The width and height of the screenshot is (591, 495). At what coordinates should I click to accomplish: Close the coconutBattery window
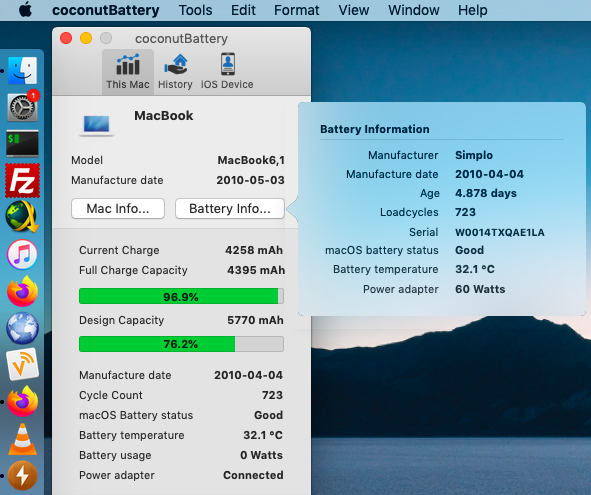(x=66, y=38)
